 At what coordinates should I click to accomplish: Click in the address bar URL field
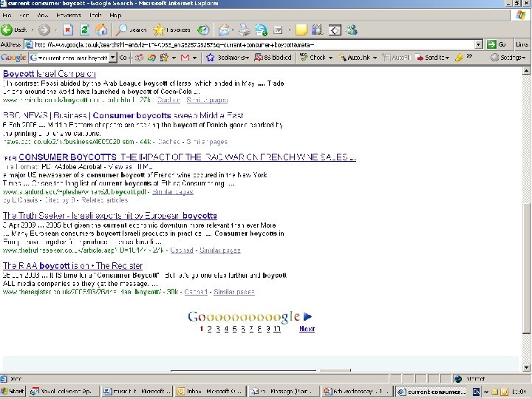(x=254, y=44)
